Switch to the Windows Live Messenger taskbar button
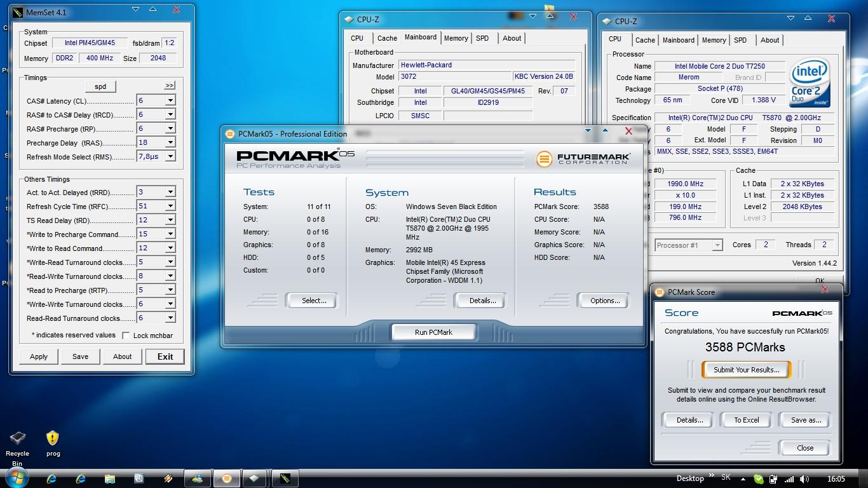The image size is (868, 488). [x=197, y=478]
